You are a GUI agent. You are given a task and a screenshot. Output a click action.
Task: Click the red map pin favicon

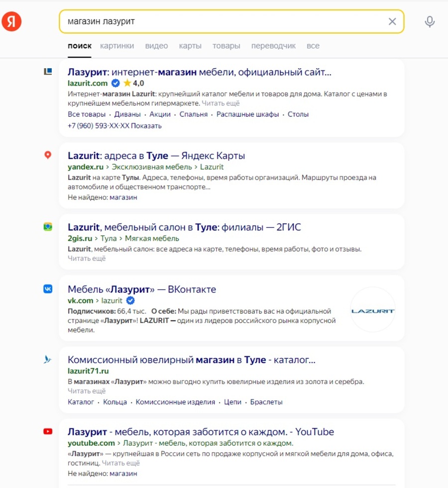48,155
